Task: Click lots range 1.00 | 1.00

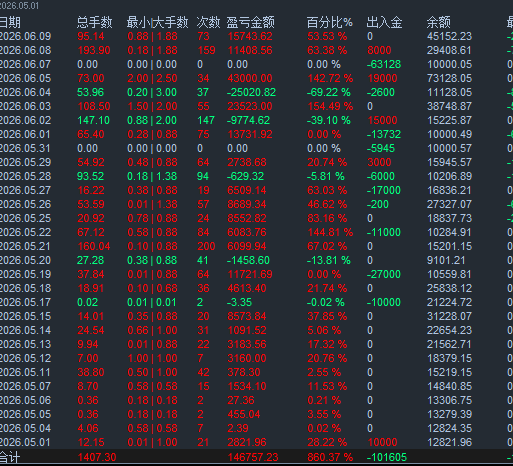Action: pos(152,358)
